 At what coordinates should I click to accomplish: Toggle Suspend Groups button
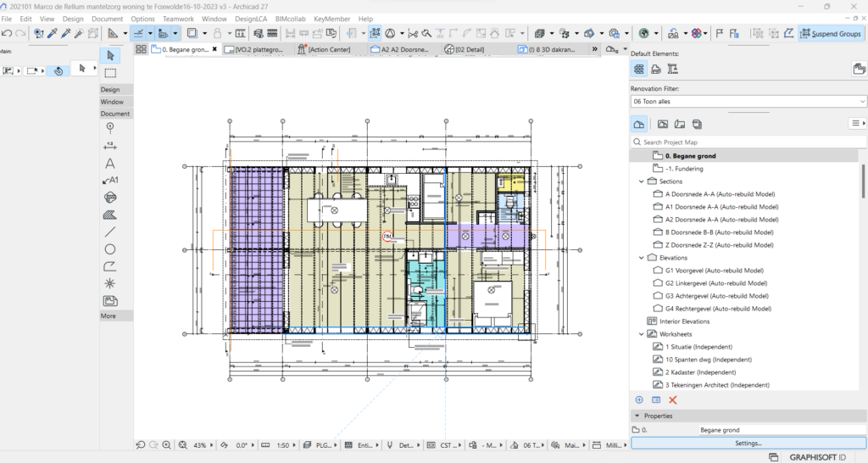coord(831,34)
